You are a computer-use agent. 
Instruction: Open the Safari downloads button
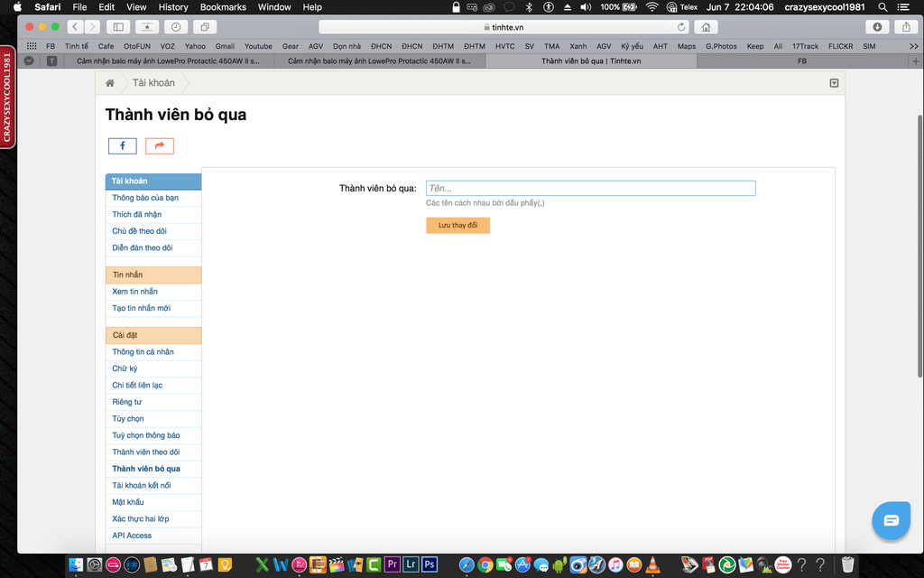(877, 27)
